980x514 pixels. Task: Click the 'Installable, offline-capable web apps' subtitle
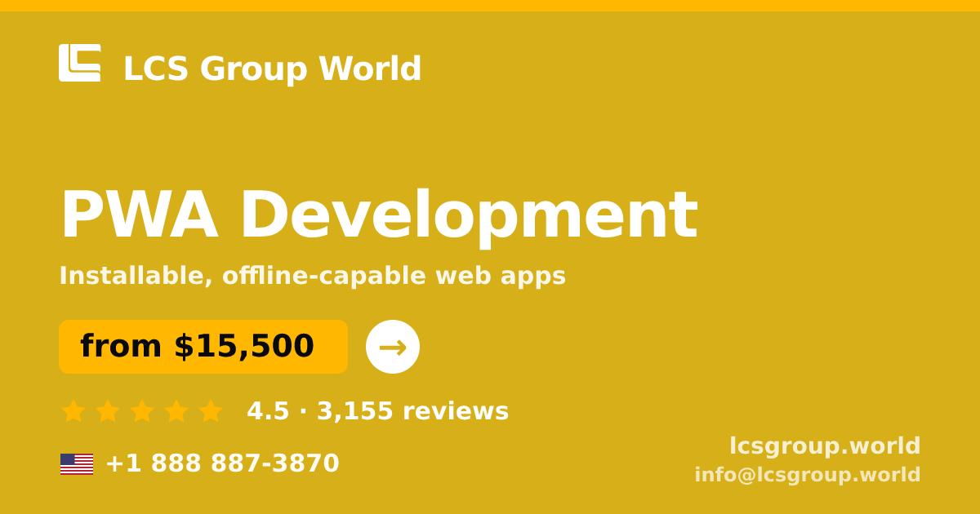coord(312,276)
